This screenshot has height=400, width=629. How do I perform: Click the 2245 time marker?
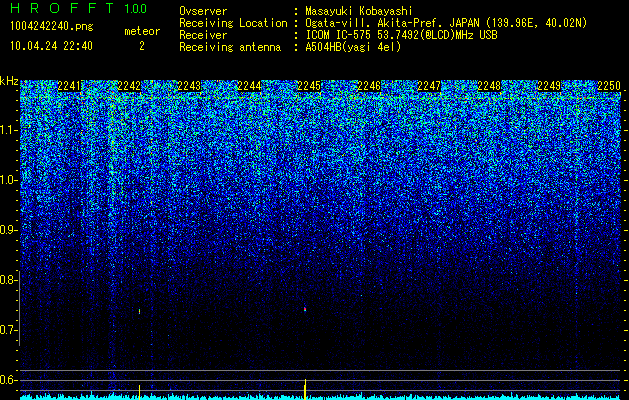click(309, 86)
